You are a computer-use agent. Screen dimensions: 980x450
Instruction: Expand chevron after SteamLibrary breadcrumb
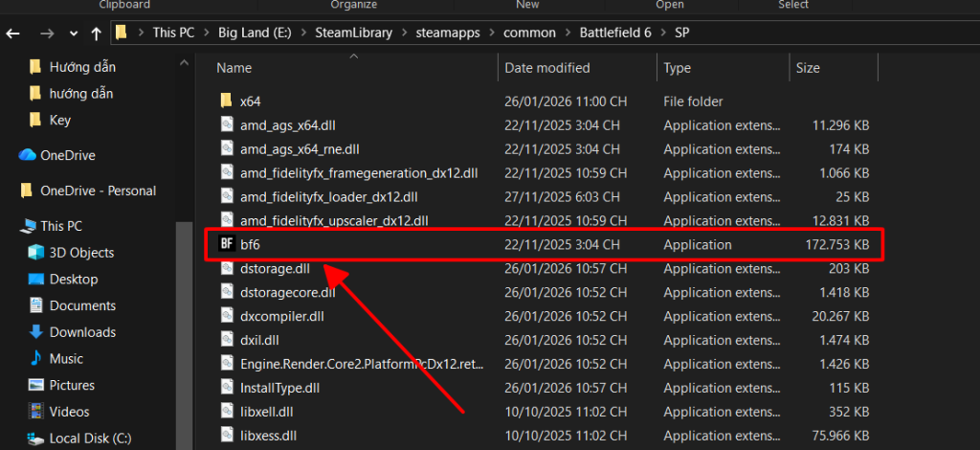[405, 34]
